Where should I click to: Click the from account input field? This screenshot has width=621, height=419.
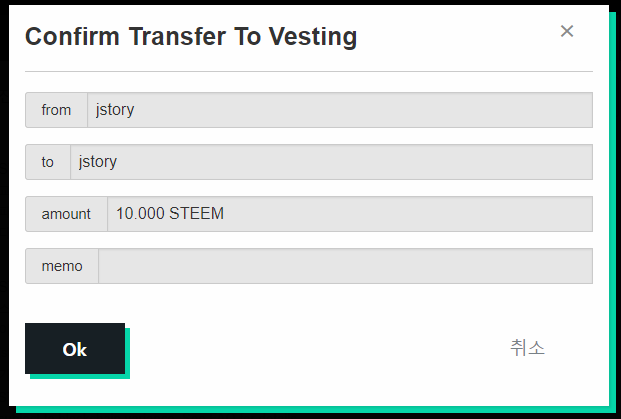[340, 110]
